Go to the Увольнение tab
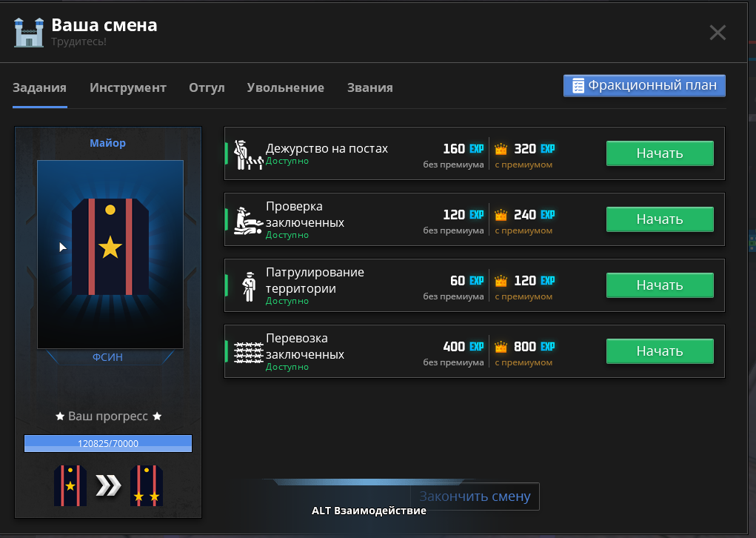Viewport: 756px width, 538px height. point(285,87)
